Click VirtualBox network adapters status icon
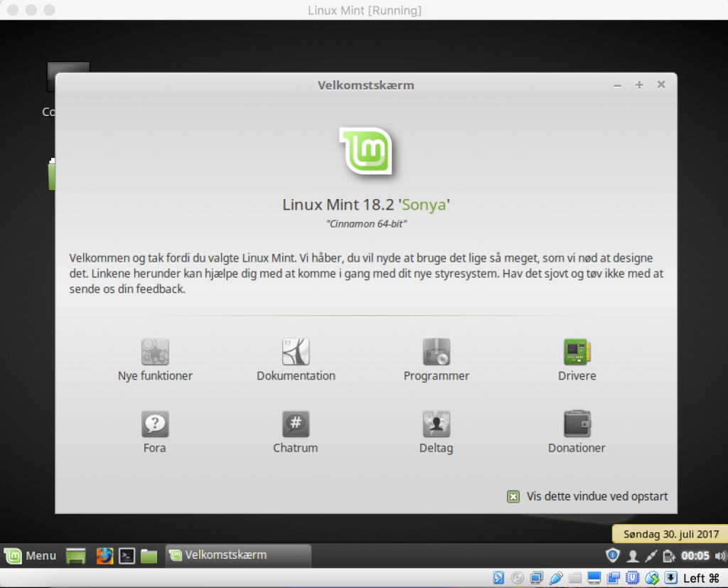This screenshot has width=728, height=588. point(537,578)
